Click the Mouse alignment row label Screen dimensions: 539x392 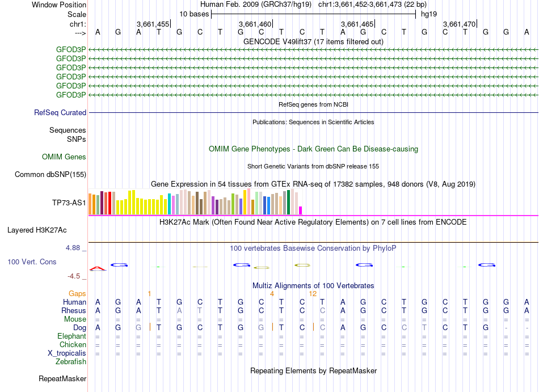(x=75, y=319)
